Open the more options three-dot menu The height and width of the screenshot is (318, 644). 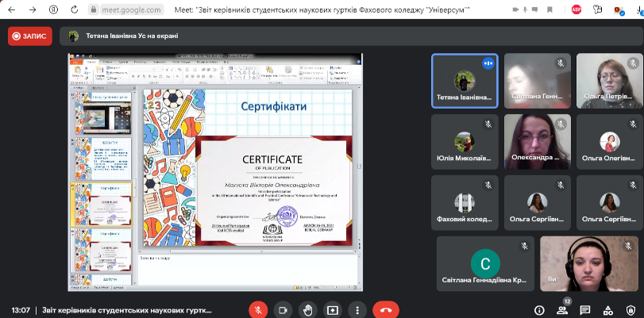pyautogui.click(x=359, y=310)
